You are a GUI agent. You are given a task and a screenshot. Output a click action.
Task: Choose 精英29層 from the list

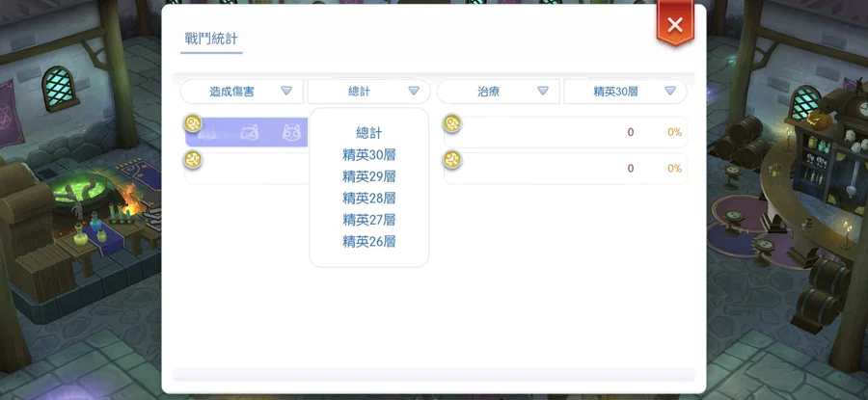(x=368, y=176)
